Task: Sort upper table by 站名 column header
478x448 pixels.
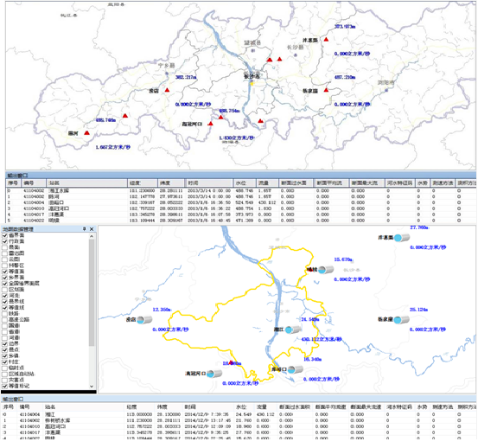Action: [86, 183]
